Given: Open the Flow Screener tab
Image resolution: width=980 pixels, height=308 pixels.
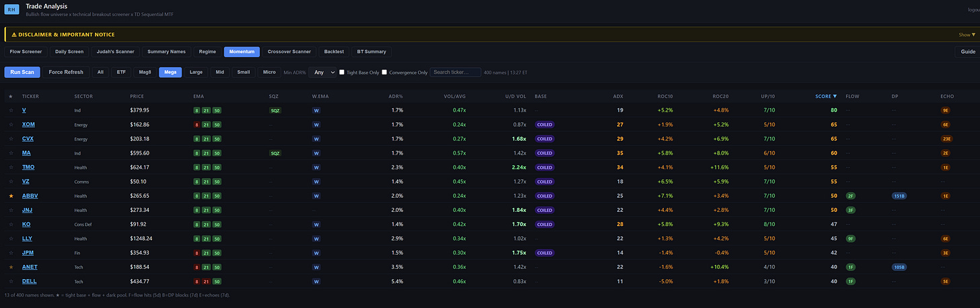Looking at the screenshot, I should 26,52.
